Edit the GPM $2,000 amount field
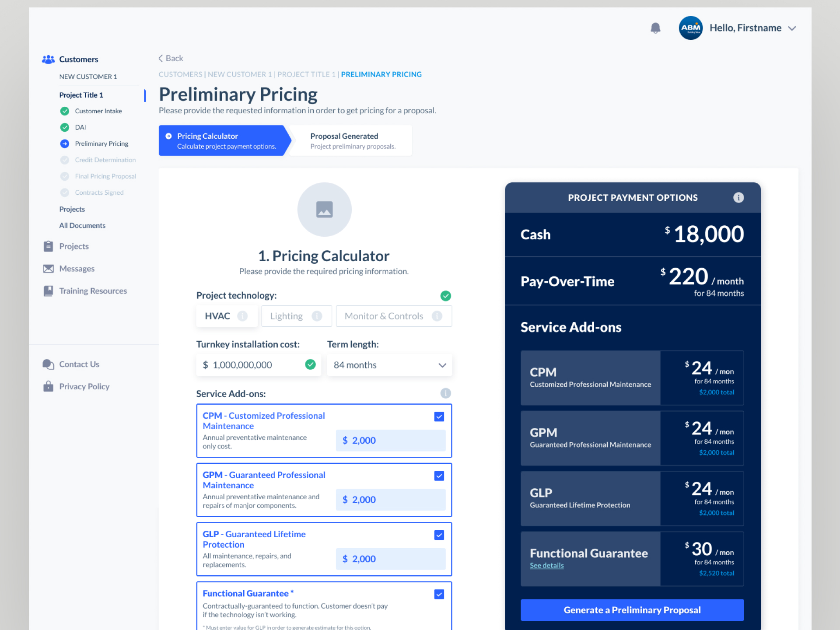This screenshot has width=840, height=630. click(391, 500)
